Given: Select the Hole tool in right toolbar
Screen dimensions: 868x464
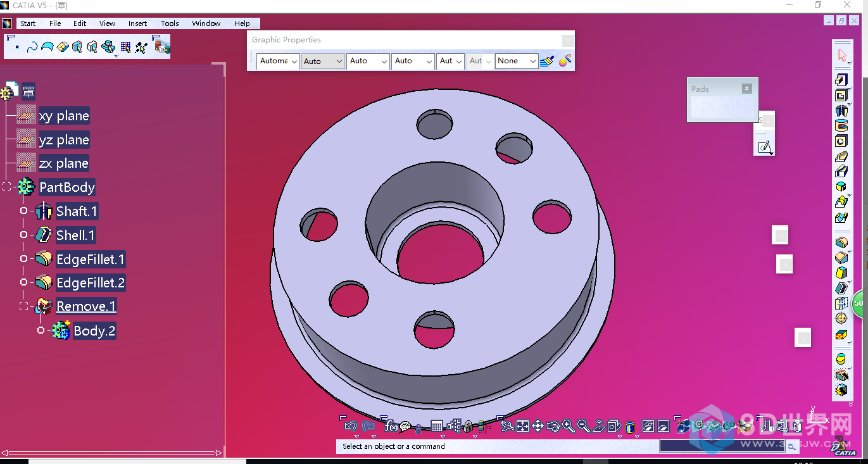Looking at the screenshot, I should click(x=841, y=141).
